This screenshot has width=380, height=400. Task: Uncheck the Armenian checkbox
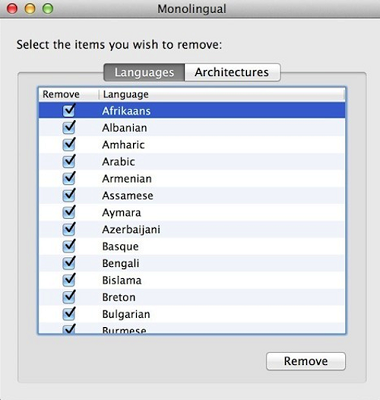(69, 179)
